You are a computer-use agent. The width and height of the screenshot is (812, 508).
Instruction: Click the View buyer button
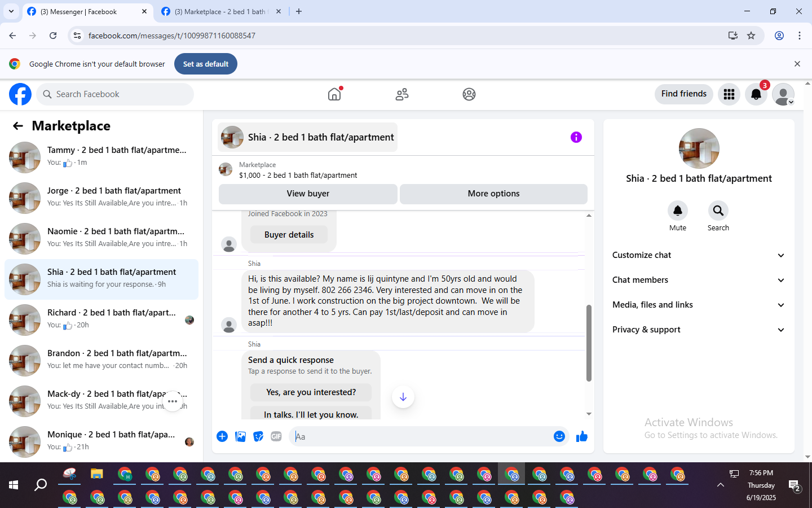(x=308, y=194)
